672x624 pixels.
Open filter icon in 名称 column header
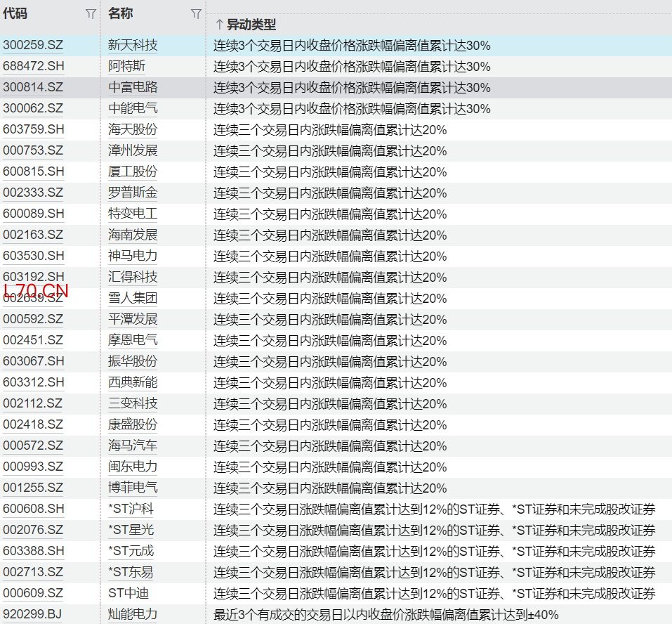pos(196,14)
